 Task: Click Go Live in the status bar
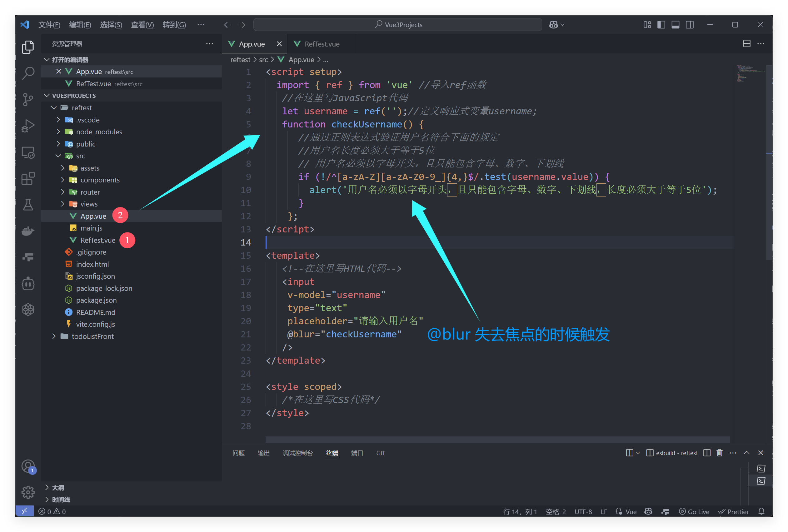tap(694, 512)
